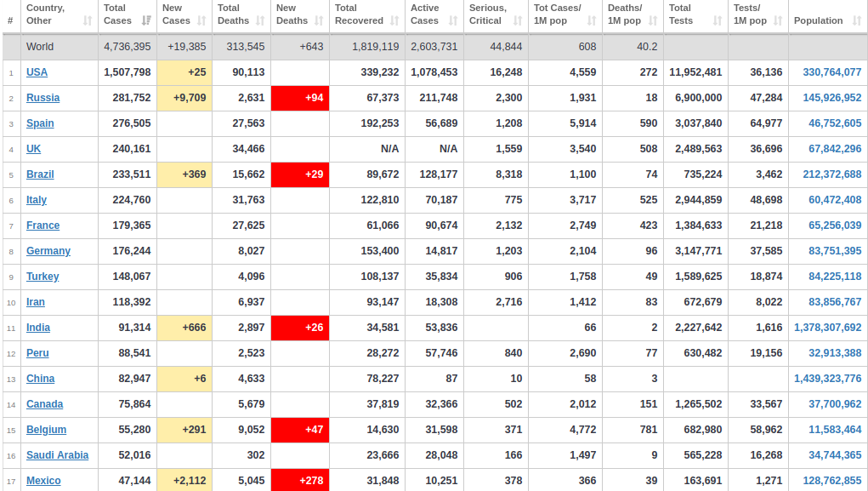Click USA total cases 1,507,798
868x491 pixels.
(128, 72)
